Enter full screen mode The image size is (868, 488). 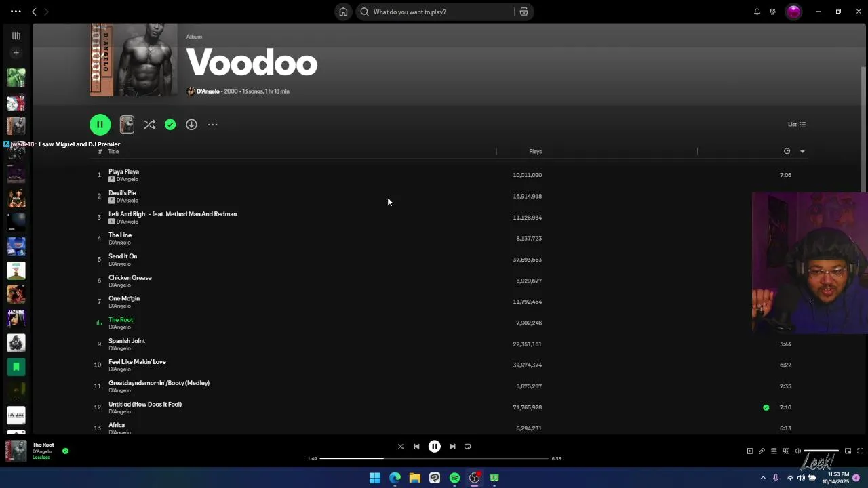860,451
